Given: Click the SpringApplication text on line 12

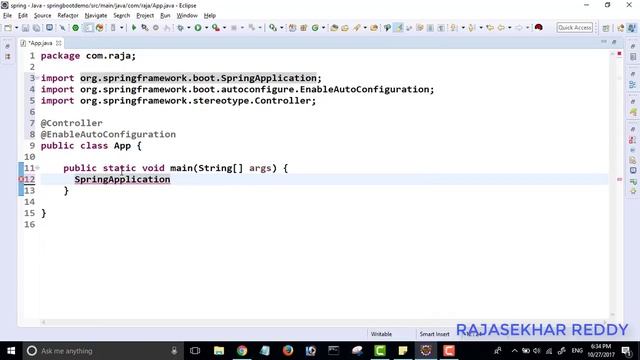Looking at the screenshot, I should pos(122,179).
